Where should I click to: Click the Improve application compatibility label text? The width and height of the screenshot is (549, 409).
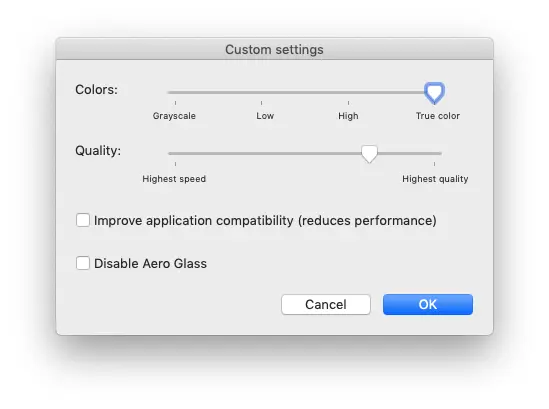pos(265,221)
